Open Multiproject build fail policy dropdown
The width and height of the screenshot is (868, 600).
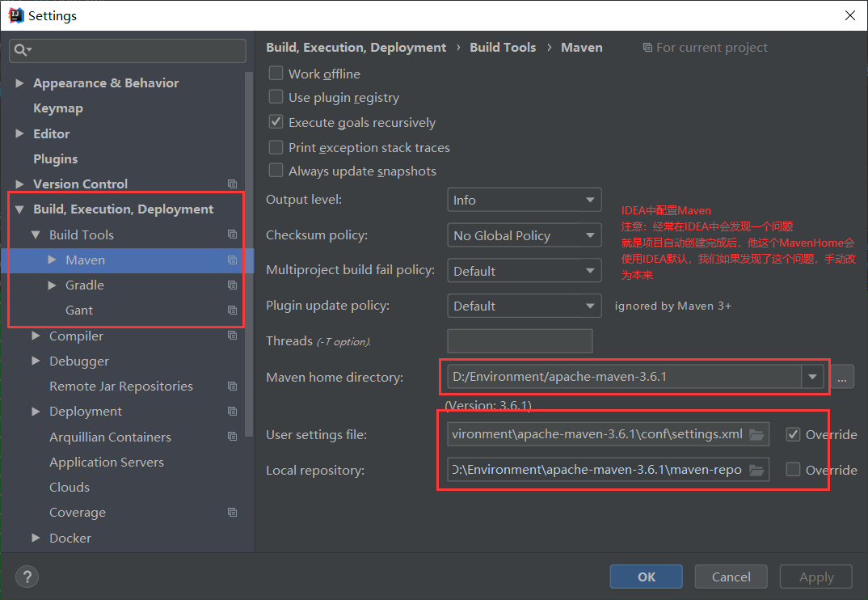coord(525,271)
